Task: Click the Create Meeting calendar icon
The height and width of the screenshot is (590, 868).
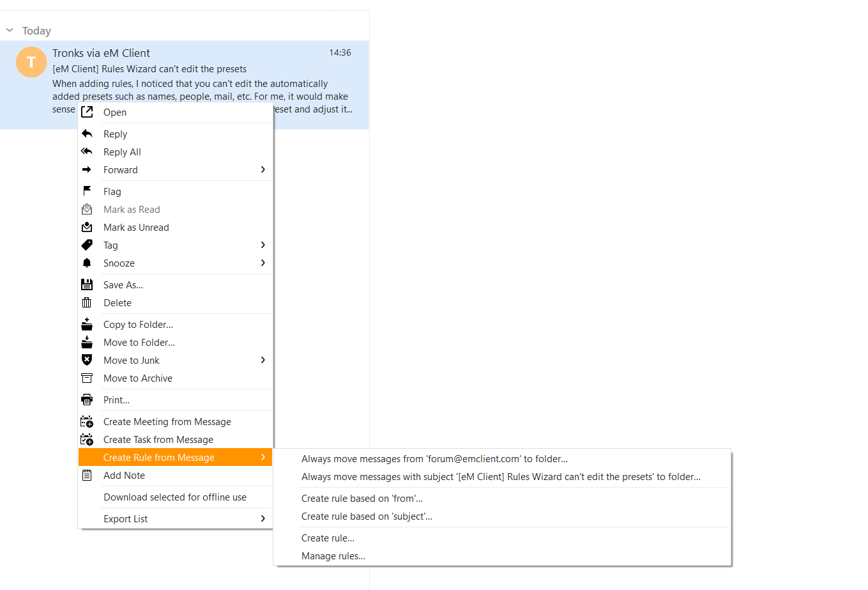Action: 87,421
